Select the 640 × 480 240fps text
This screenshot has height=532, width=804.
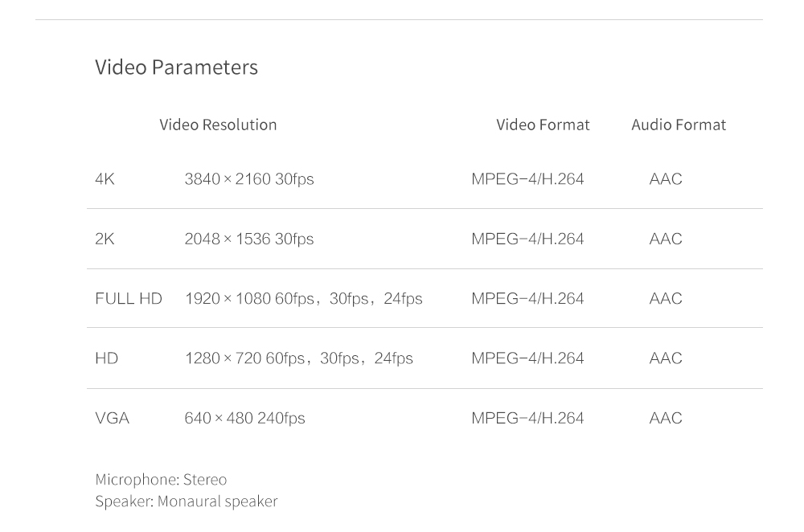[244, 418]
